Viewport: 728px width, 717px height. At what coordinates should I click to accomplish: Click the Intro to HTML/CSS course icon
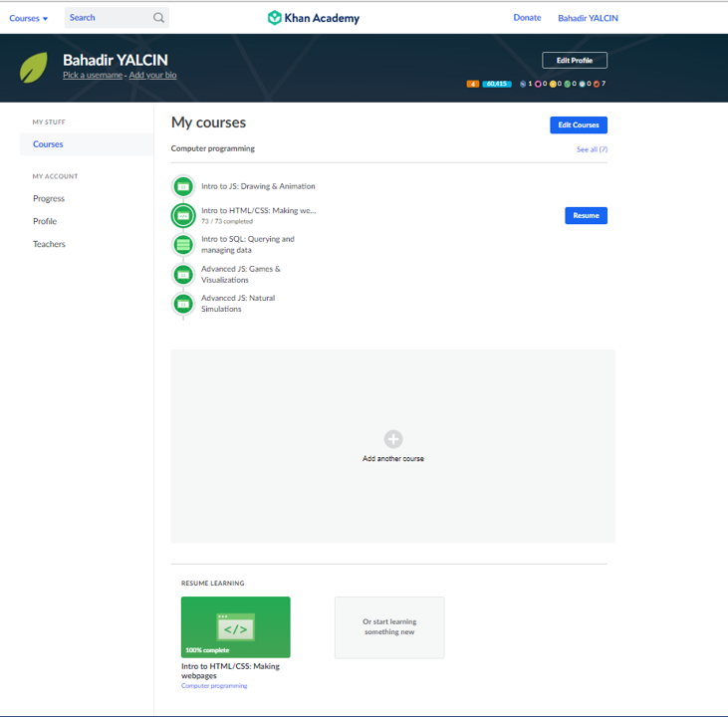[x=183, y=216]
